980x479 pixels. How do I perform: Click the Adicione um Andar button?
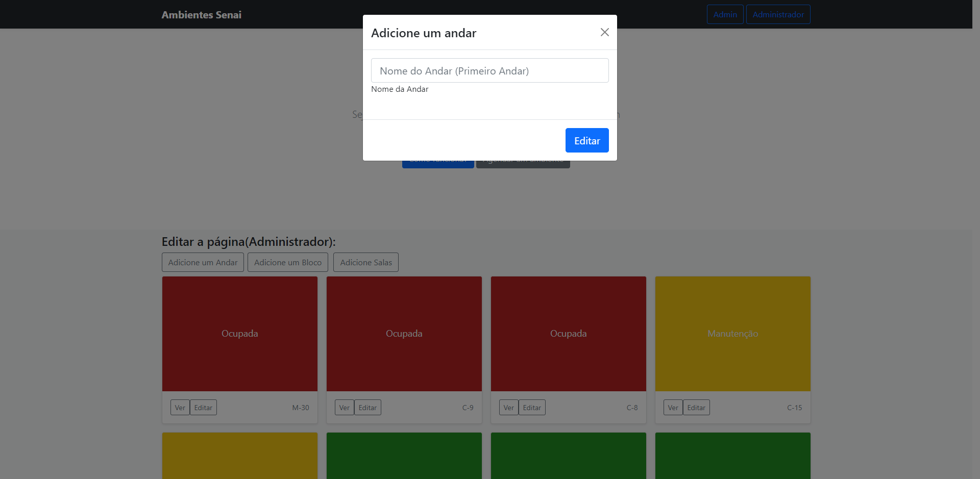click(x=203, y=262)
